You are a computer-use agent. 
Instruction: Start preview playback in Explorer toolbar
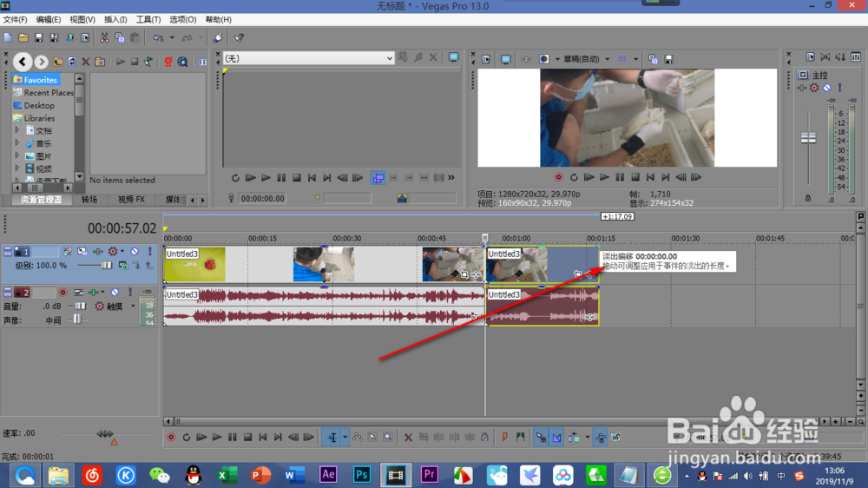120,62
